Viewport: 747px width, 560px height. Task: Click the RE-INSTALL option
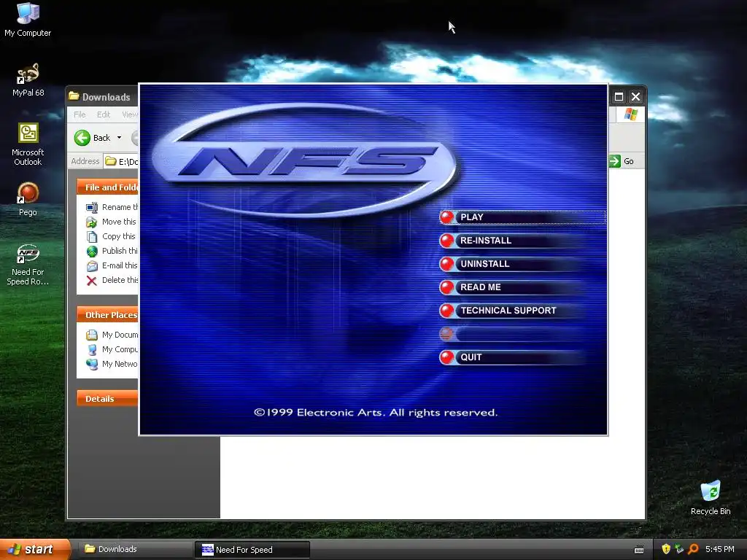(512, 241)
